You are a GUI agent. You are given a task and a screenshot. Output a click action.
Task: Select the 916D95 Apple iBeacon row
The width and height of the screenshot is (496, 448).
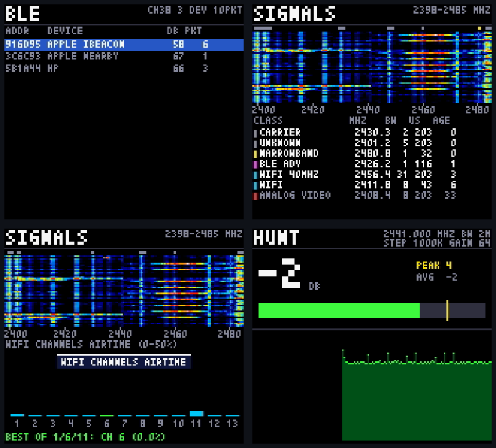point(123,45)
